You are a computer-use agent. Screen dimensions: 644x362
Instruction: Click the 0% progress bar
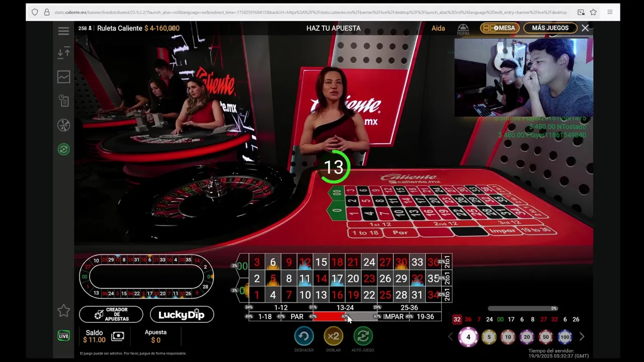[x=523, y=308]
